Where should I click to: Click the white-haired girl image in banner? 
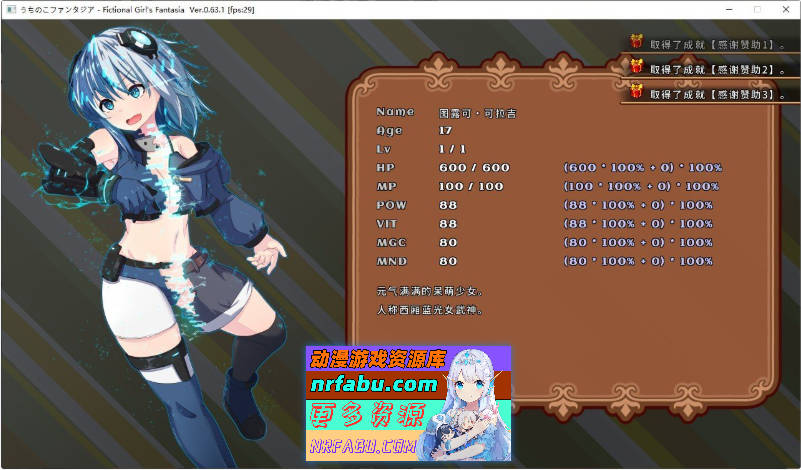tap(470, 405)
